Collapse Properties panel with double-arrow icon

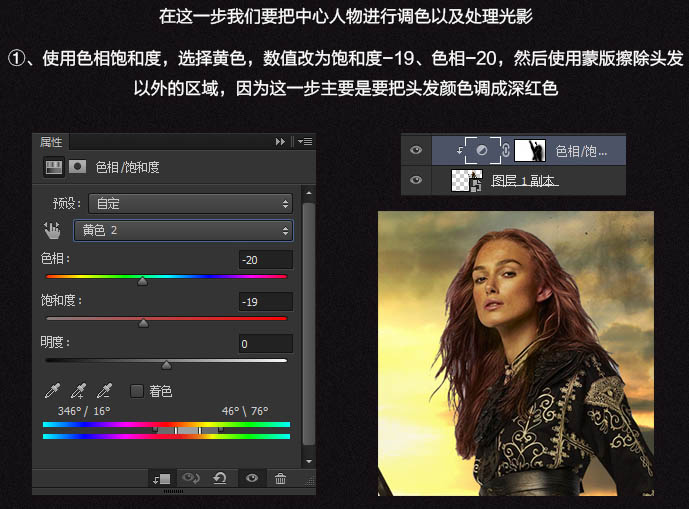pos(280,142)
